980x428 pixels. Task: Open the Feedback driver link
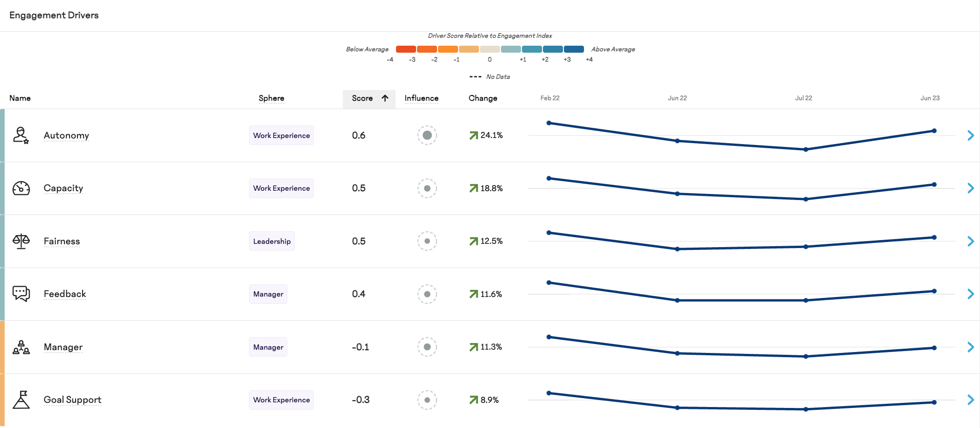(65, 294)
